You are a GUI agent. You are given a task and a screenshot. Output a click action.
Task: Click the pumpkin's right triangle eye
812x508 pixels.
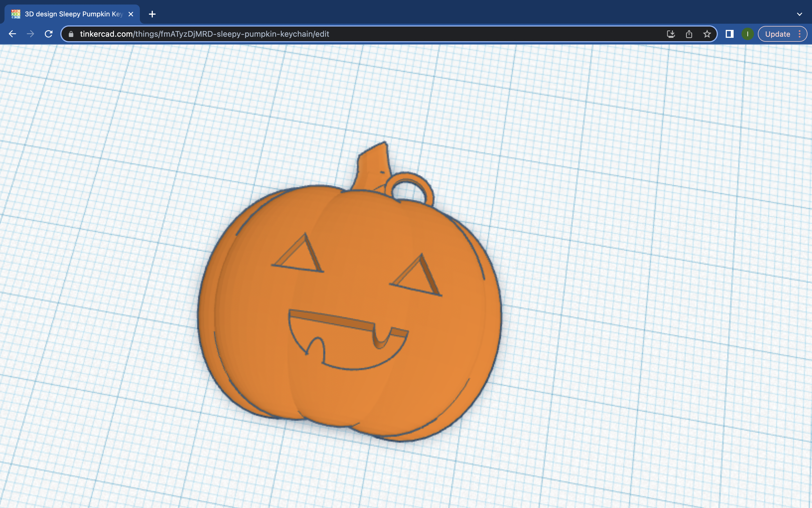[x=416, y=276]
